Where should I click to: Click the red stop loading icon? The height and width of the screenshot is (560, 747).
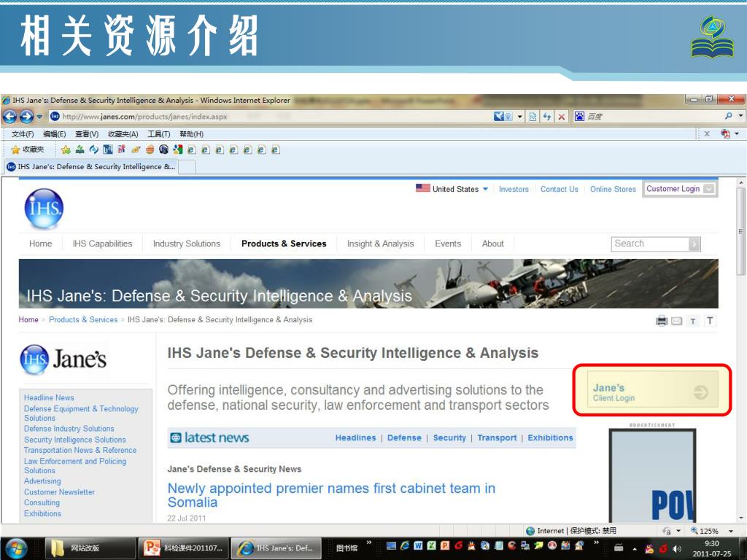pyautogui.click(x=562, y=116)
